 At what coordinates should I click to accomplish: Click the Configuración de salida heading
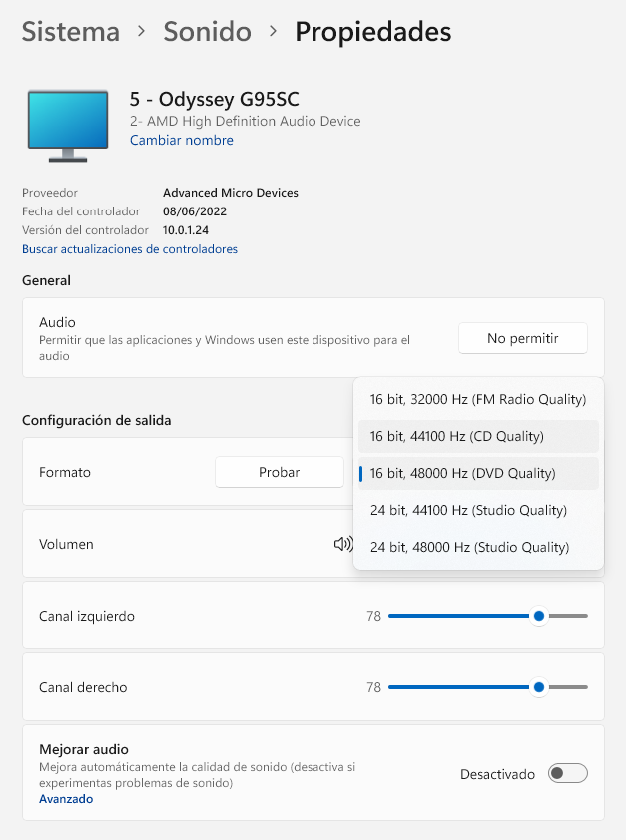coord(97,420)
